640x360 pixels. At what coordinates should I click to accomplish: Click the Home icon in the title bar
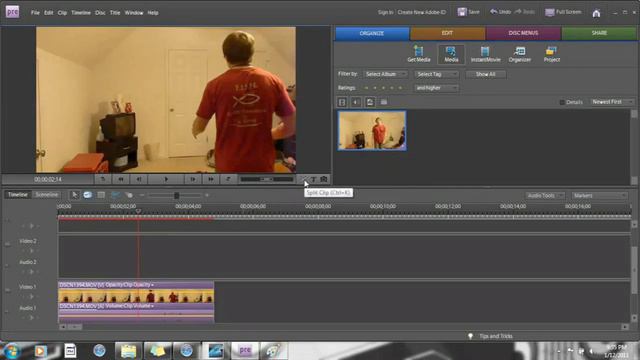(596, 13)
